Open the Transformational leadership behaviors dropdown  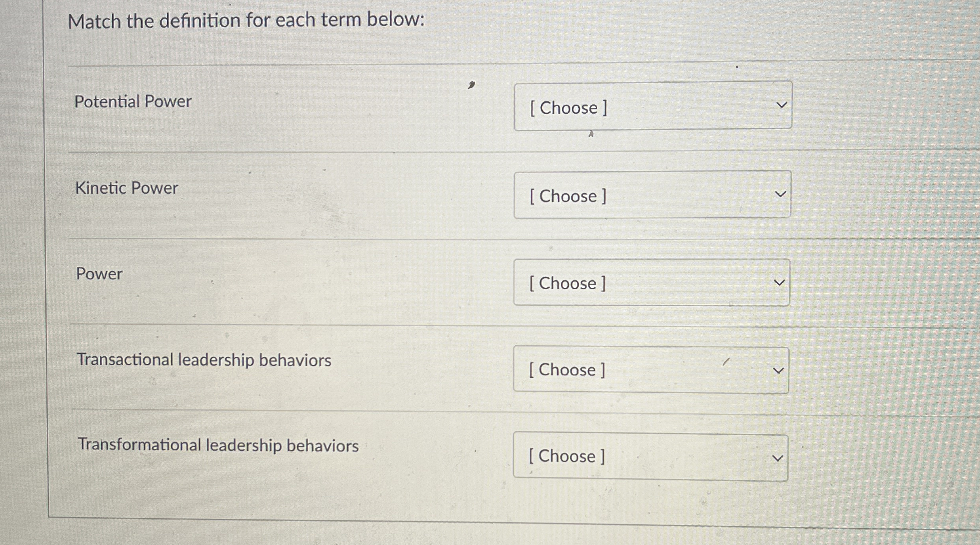(x=650, y=456)
